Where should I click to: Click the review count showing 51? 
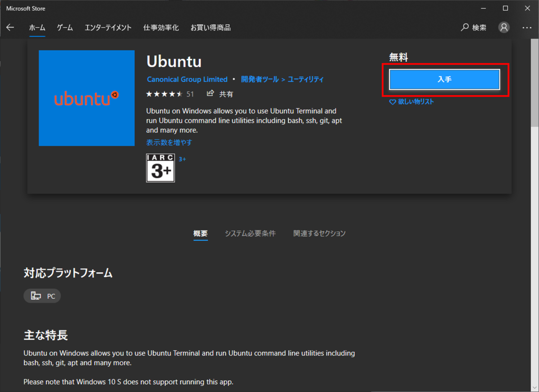point(190,94)
